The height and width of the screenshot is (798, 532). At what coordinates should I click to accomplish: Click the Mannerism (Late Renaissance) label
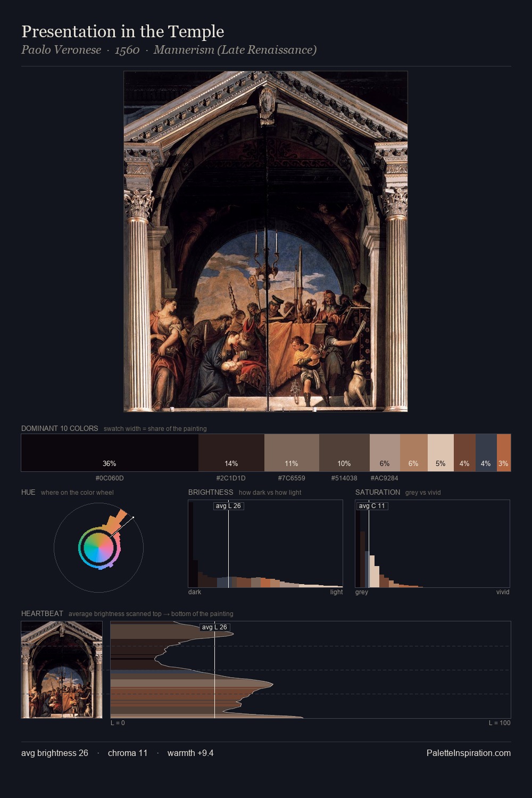235,50
